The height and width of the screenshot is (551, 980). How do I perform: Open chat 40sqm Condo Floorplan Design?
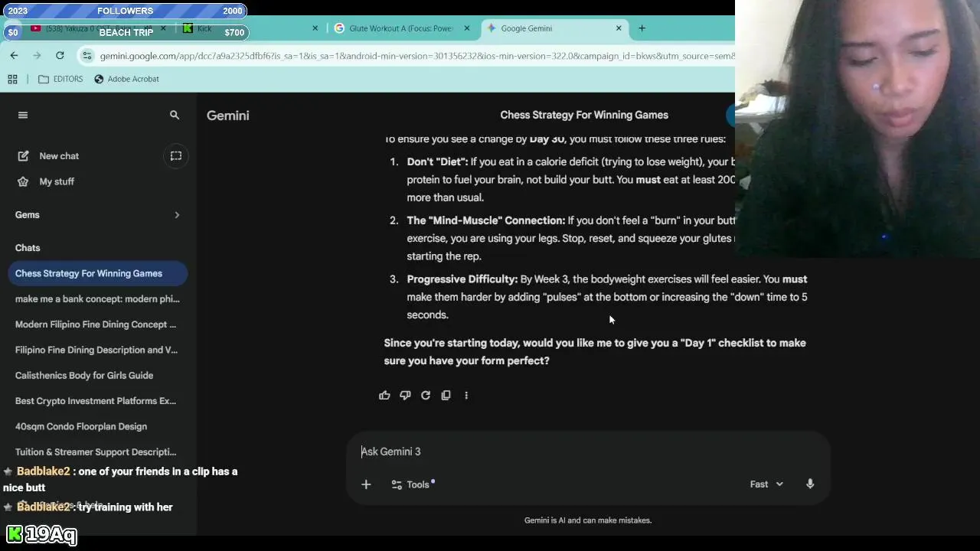coord(98,426)
